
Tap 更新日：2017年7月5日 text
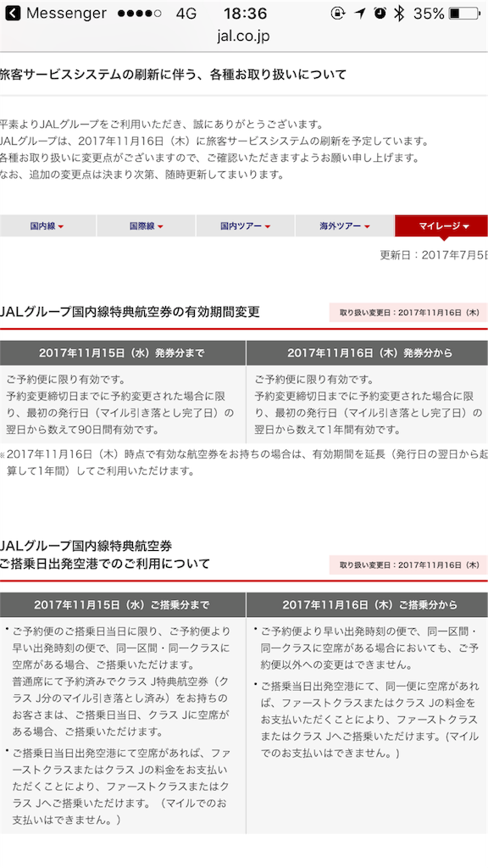click(x=434, y=255)
